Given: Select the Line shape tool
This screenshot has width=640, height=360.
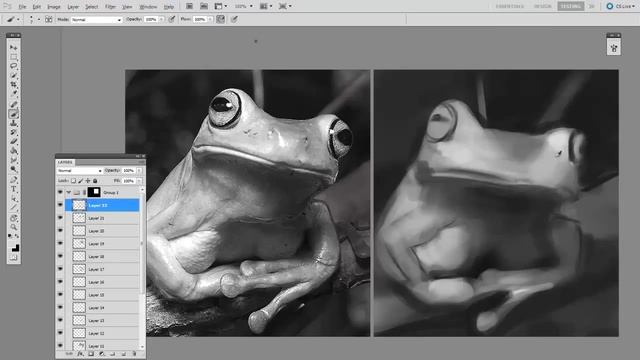Looking at the screenshot, I should click(x=13, y=208).
